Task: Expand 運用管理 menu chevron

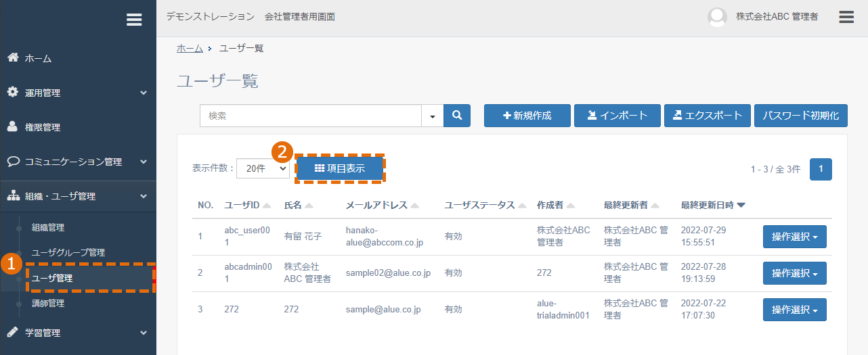Action: coord(144,93)
